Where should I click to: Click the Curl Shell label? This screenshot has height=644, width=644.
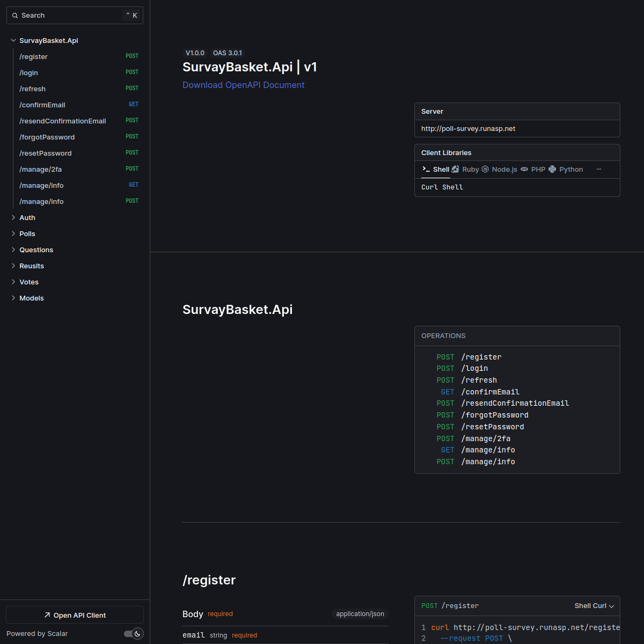point(442,187)
